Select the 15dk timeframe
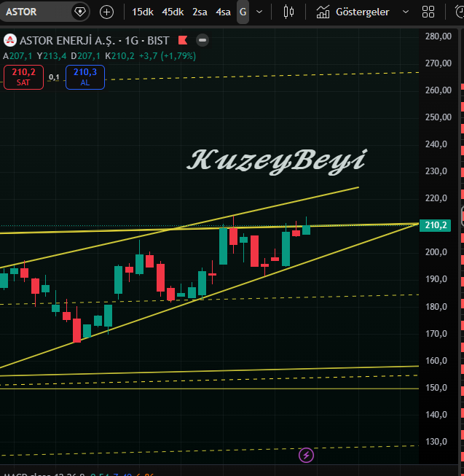The height and width of the screenshot is (476, 464). (x=143, y=12)
